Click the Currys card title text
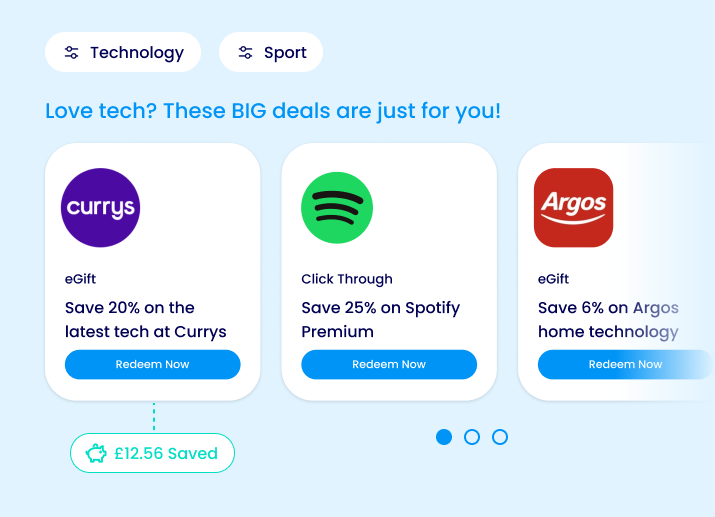The height and width of the screenshot is (517, 715). tap(146, 320)
